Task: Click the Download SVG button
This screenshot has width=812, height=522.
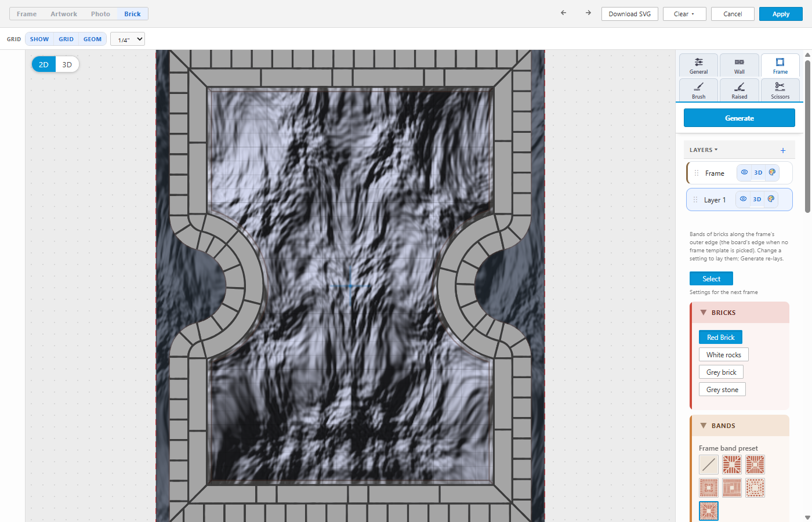Action: point(630,14)
